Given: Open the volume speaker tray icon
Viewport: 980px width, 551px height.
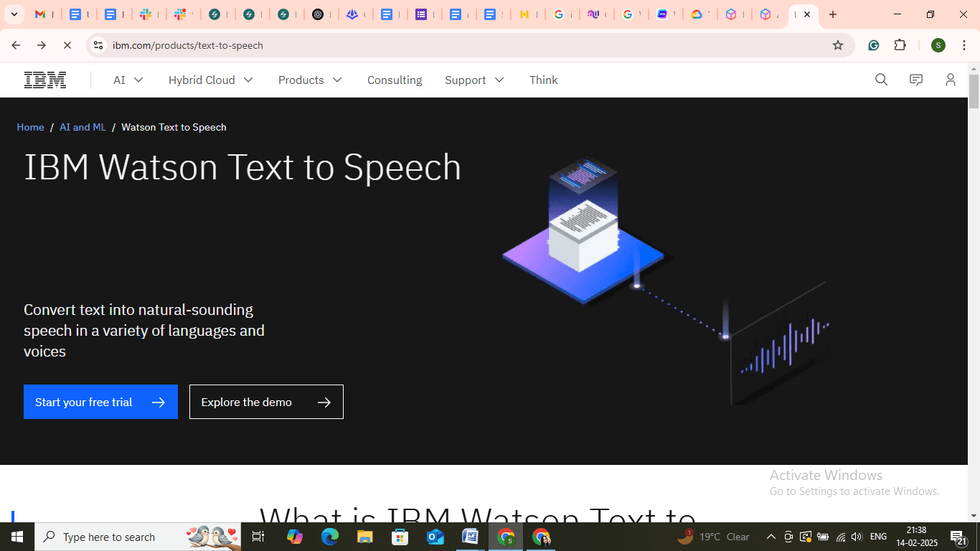Looking at the screenshot, I should click(x=857, y=537).
